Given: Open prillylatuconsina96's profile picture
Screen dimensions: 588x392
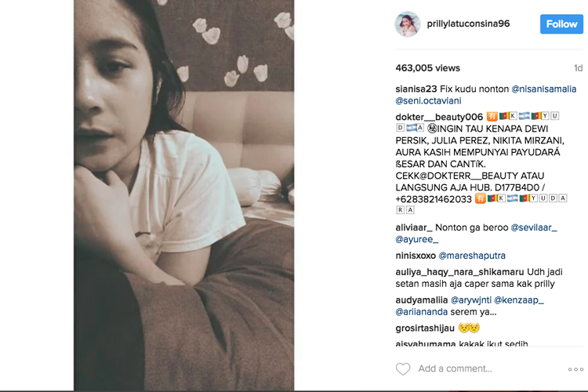Looking at the screenshot, I should coord(407,24).
